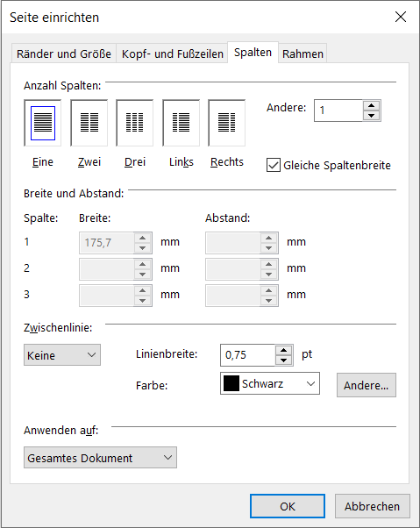Switch to the Ränder und Größe tab
The height and width of the screenshot is (528, 420).
[64, 54]
